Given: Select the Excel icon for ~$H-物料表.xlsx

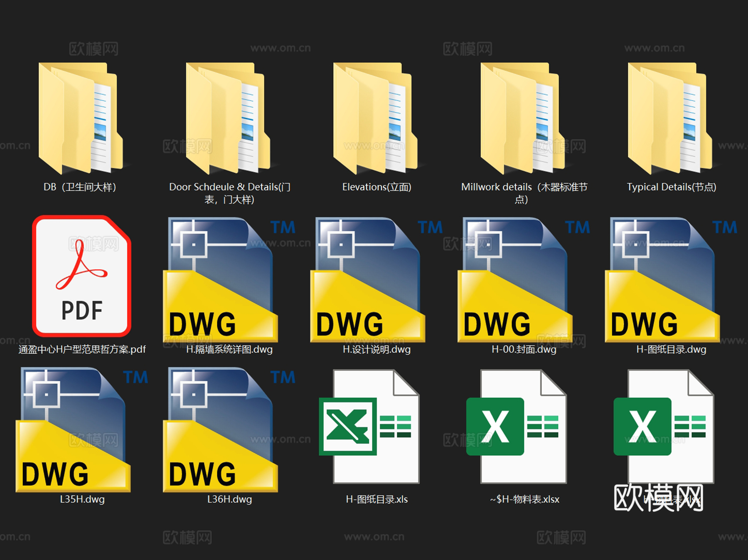Looking at the screenshot, I should pos(517,427).
